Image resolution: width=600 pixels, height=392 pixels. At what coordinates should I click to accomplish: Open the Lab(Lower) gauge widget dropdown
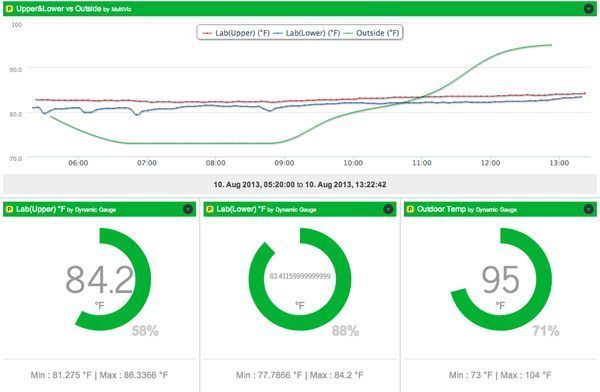pyautogui.click(x=388, y=209)
